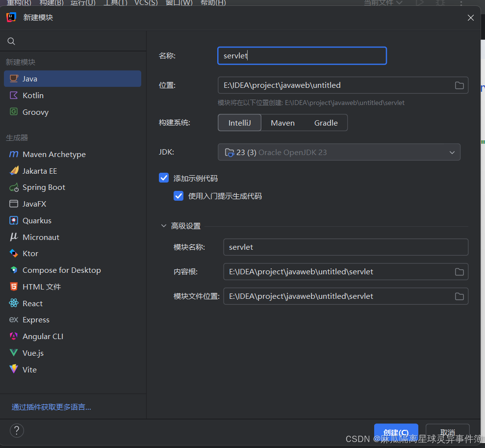The image size is (485, 448).
Task: Browse folder for 内容根 field
Action: [x=459, y=272]
